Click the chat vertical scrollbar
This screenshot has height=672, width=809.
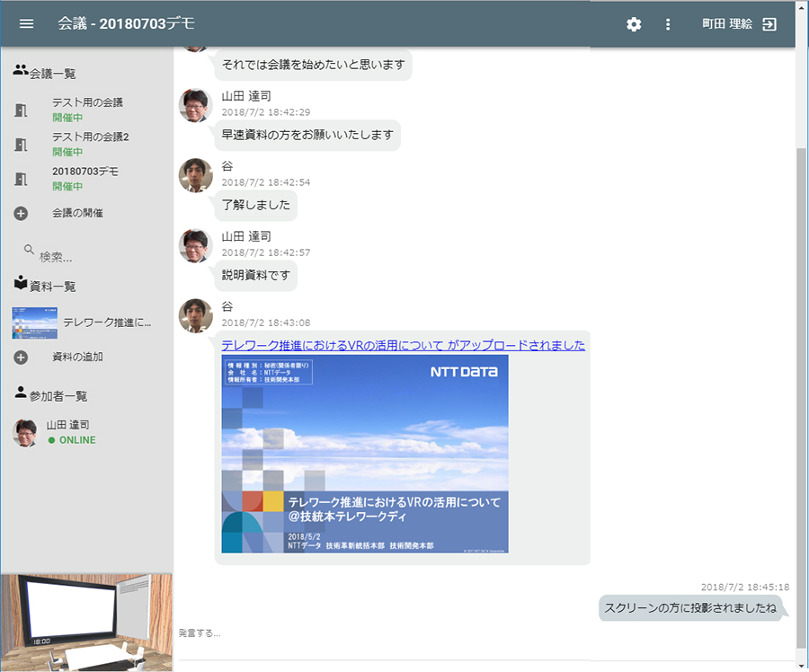pos(801,359)
